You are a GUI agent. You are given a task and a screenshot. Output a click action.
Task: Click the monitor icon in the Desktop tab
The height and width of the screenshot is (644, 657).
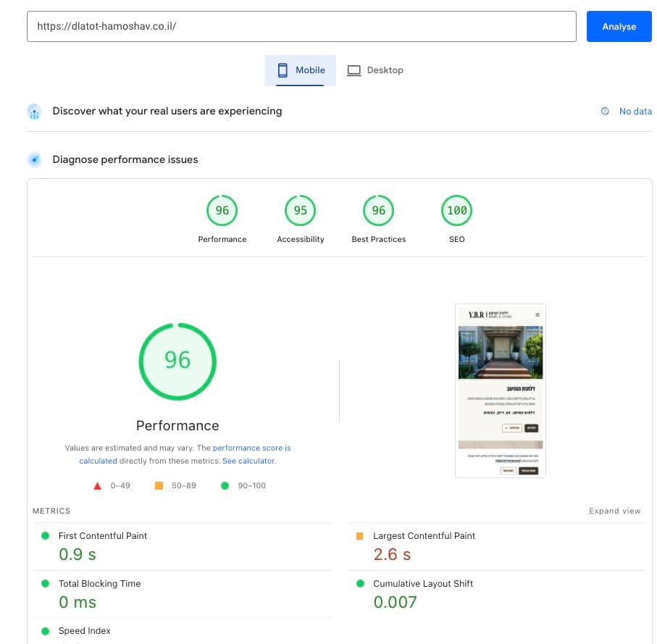coord(353,70)
